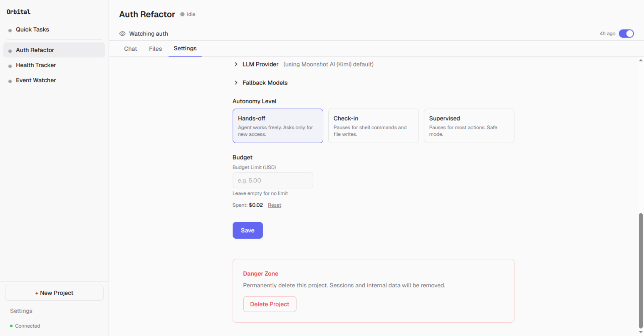Screen dimensions: 644x336
Task: Open the Files tab
Action: pos(155,49)
